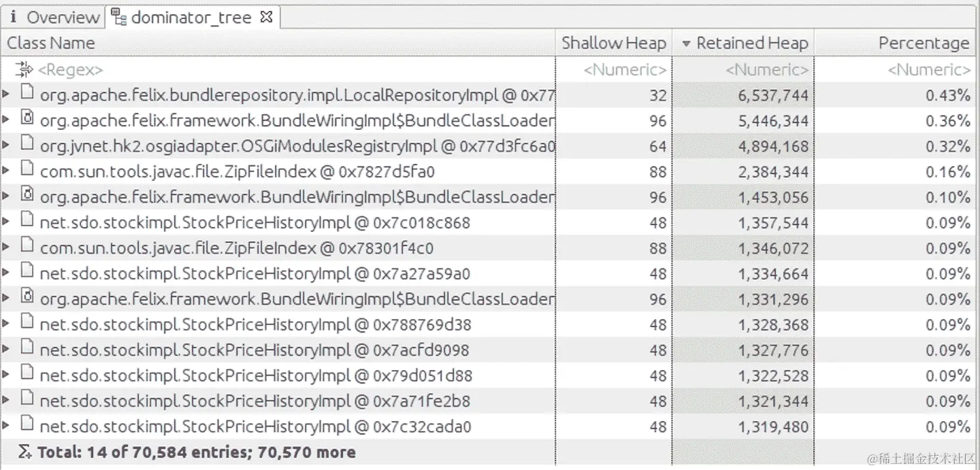The image size is (980, 470).
Task: Click the Overview tab info icon
Action: point(14,17)
